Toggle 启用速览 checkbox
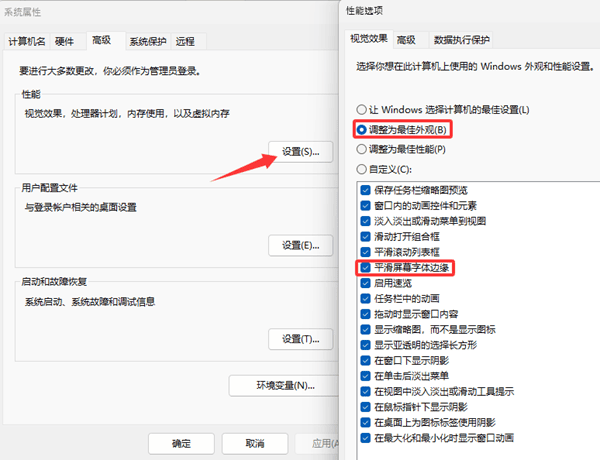Image resolution: width=600 pixels, height=460 pixels. pos(365,283)
